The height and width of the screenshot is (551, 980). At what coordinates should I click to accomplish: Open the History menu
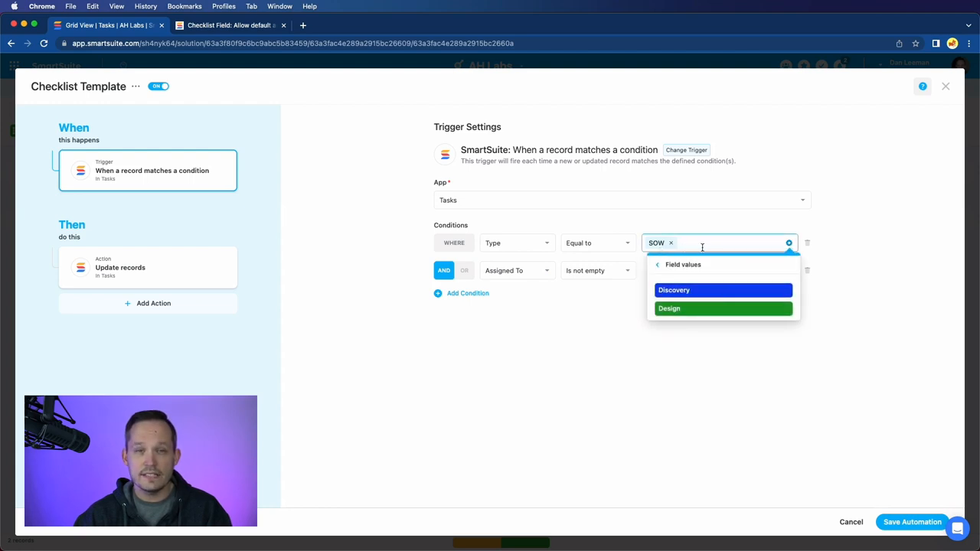coord(145,6)
